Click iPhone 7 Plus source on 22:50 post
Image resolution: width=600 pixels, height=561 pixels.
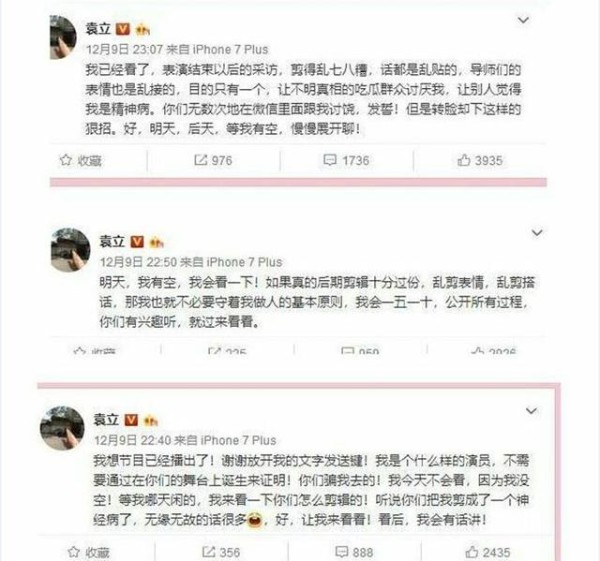244,262
